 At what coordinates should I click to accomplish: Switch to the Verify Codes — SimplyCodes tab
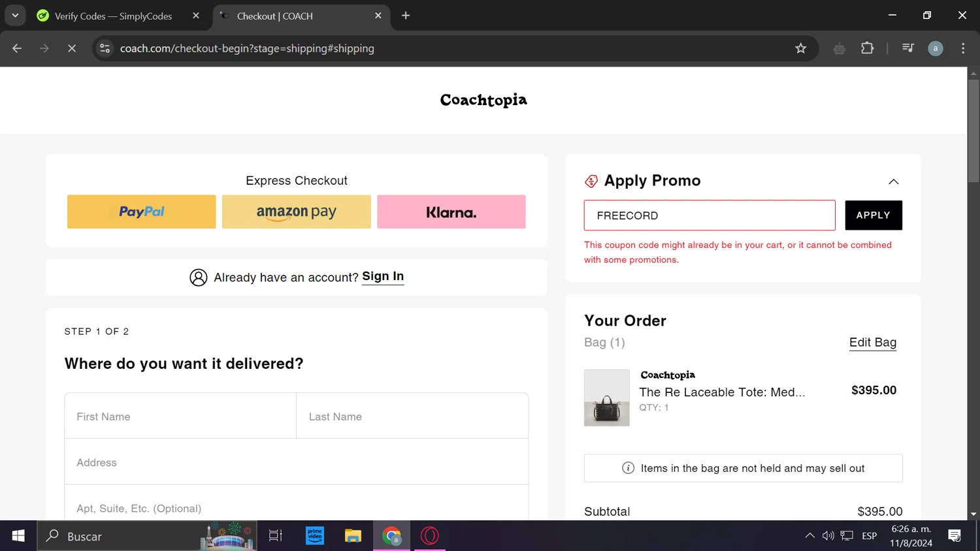112,16
